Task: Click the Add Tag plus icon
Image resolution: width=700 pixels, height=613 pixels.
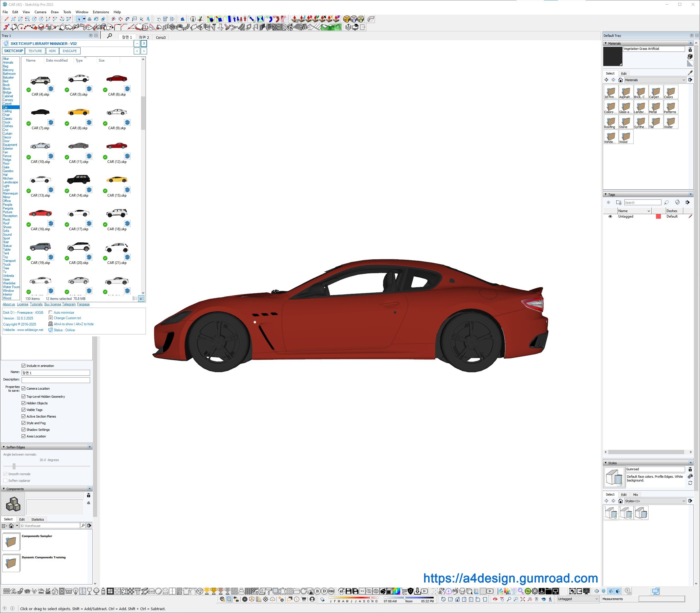Action: [608, 203]
